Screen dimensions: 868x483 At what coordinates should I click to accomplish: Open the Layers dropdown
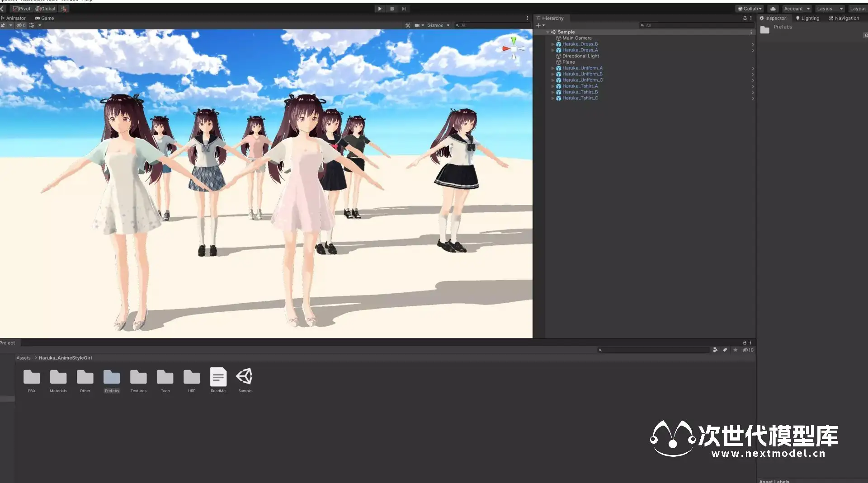pyautogui.click(x=830, y=9)
